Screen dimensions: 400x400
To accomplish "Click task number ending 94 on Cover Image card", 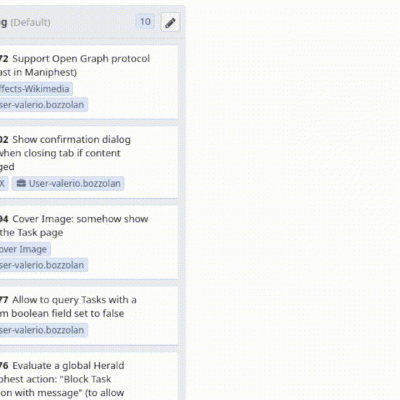I will point(4,219).
